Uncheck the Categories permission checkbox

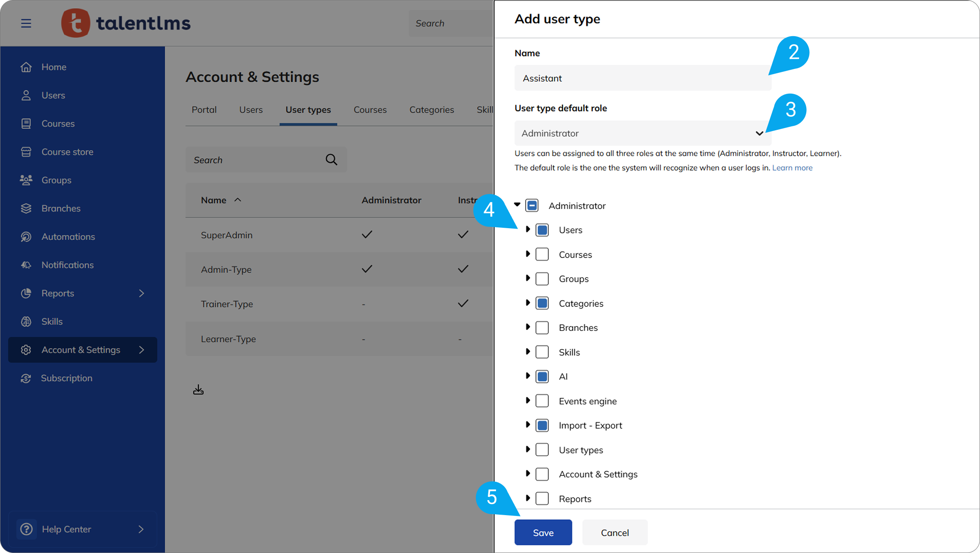point(542,304)
